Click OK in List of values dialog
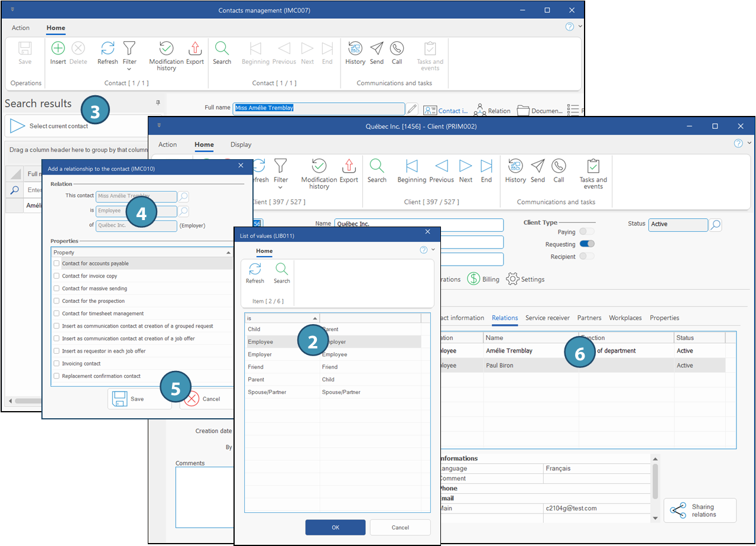 (x=335, y=528)
